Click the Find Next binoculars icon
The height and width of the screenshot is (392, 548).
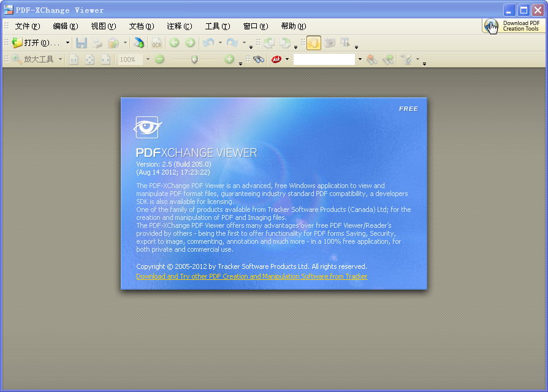pos(388,59)
